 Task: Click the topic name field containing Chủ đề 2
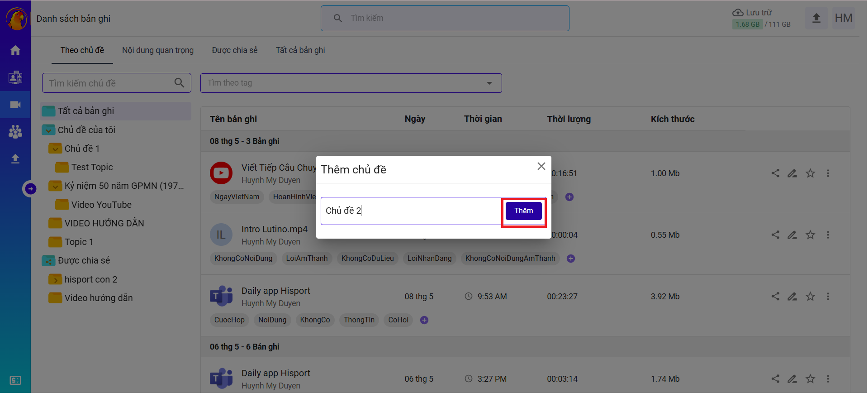click(411, 211)
